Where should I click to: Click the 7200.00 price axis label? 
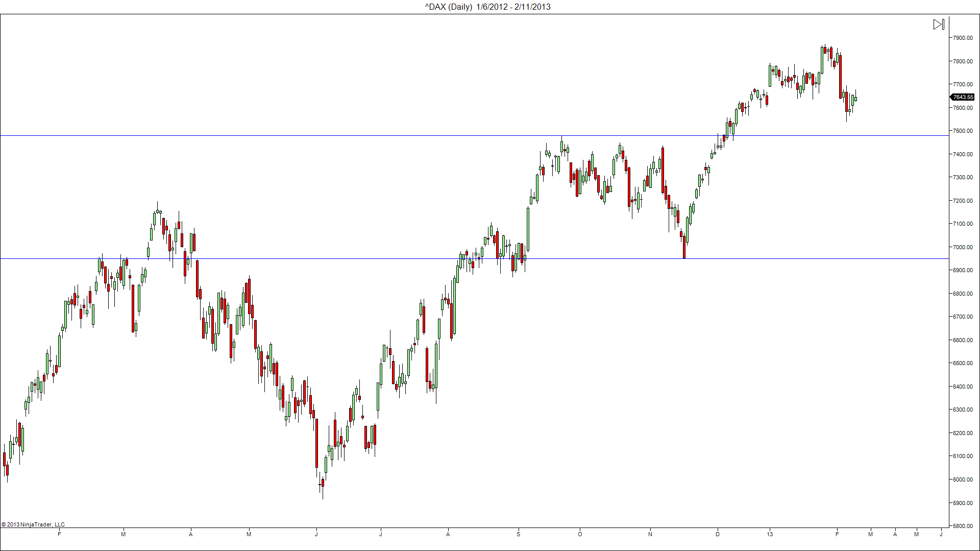point(963,201)
